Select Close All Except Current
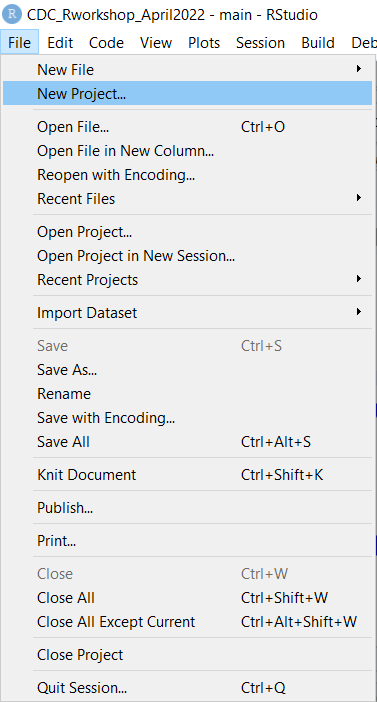Viewport: 377px width, 702px height. [188, 621]
